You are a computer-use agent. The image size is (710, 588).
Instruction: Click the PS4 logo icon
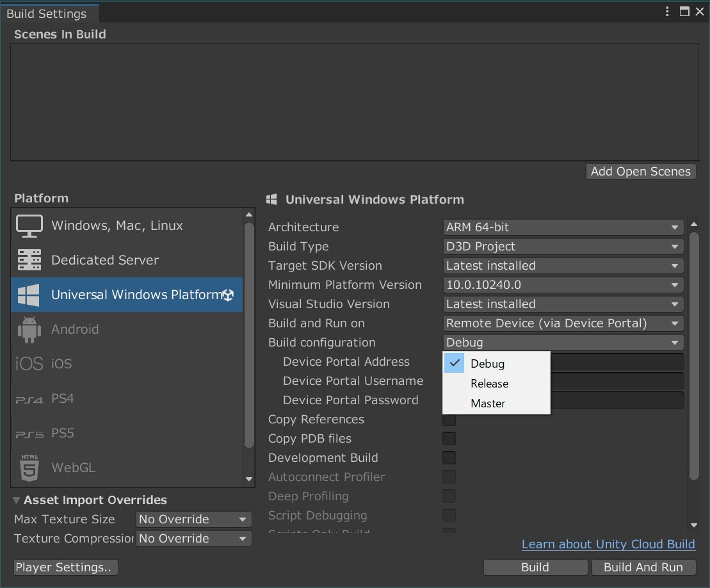coord(29,400)
